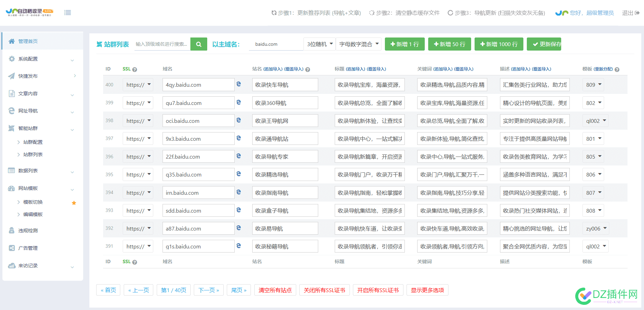Open site link icon for 22f.baidu.com
The height and width of the screenshot is (310, 644).
tap(238, 156)
